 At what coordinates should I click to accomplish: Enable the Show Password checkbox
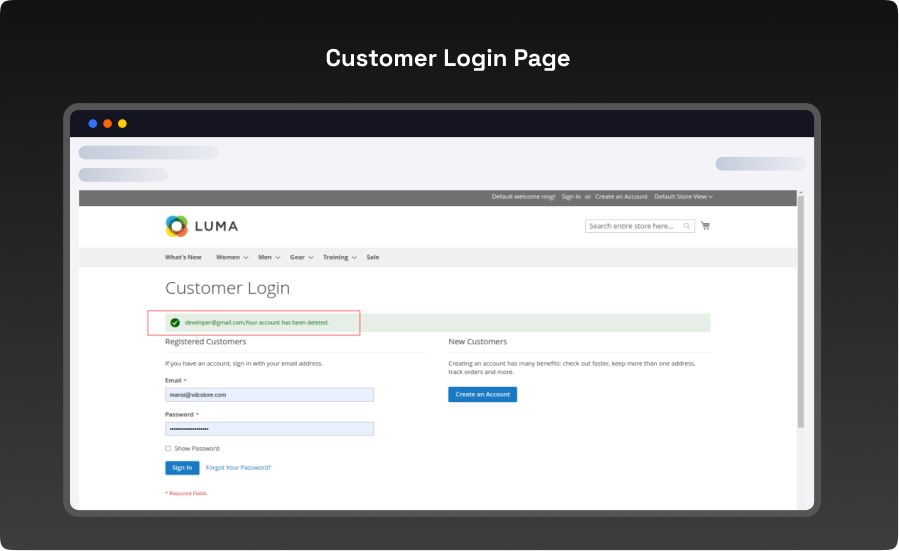168,448
